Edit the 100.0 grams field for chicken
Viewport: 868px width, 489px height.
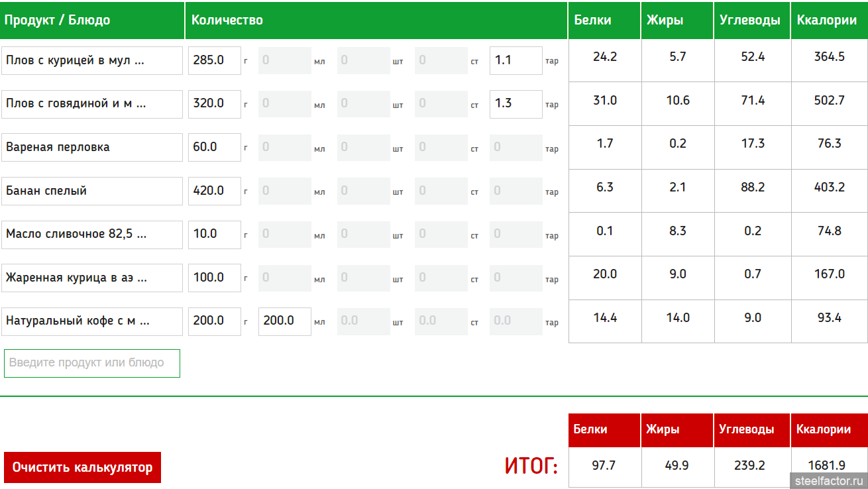tap(214, 278)
